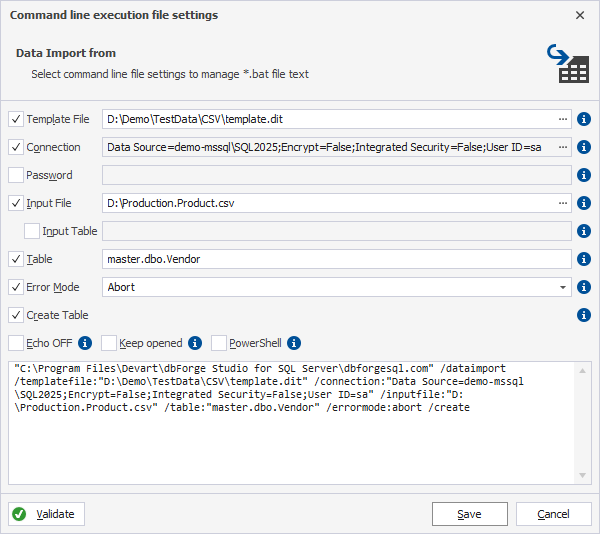Check the Keep opened option
600x534 pixels.
click(109, 343)
